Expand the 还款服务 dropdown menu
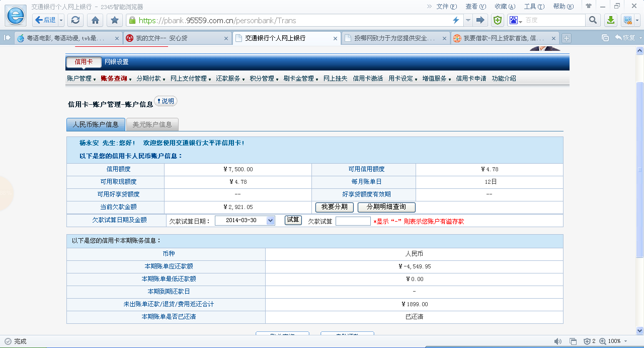Screen dimensions: 644x348 (x=230, y=79)
